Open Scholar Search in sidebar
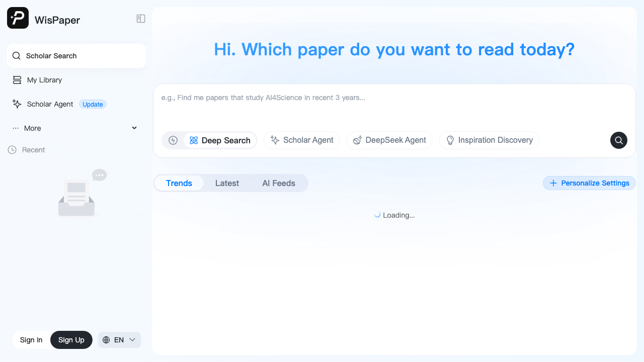The width and height of the screenshot is (644, 362). click(76, 56)
